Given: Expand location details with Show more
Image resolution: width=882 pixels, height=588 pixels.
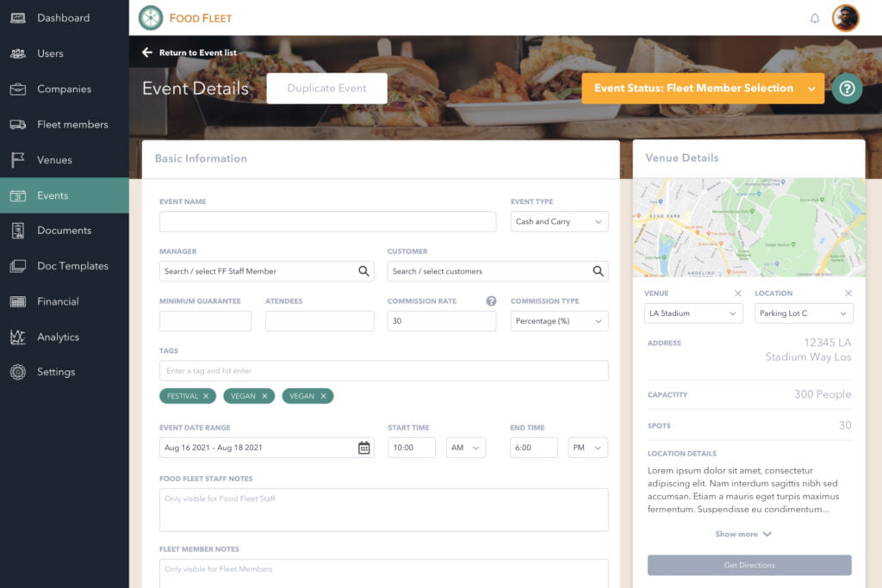Looking at the screenshot, I should [x=743, y=534].
